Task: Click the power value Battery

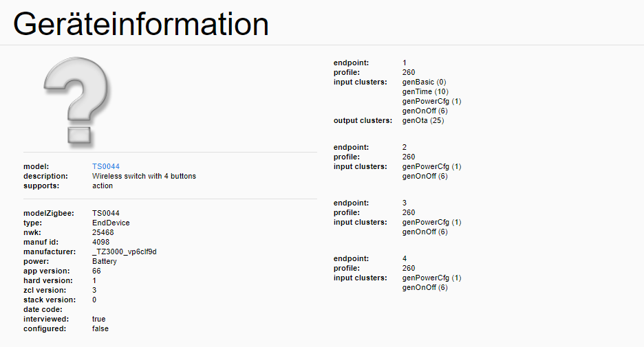Action: coord(105,262)
